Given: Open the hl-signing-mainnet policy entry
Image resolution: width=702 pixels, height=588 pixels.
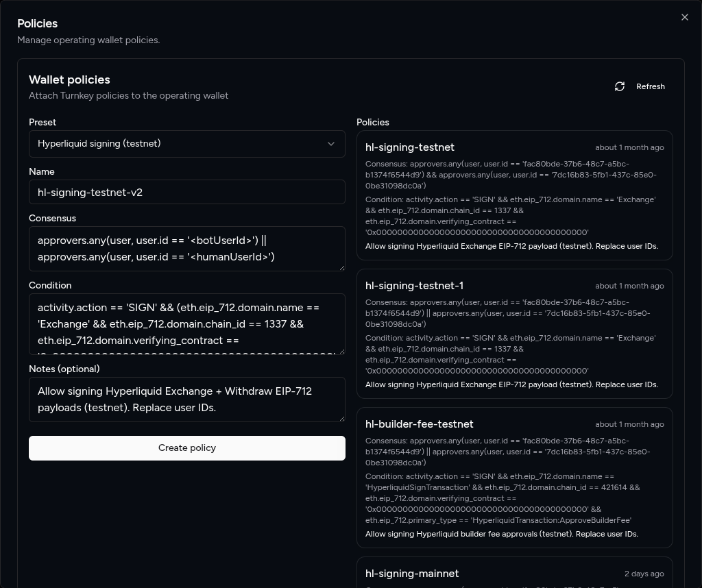Looking at the screenshot, I should point(412,574).
